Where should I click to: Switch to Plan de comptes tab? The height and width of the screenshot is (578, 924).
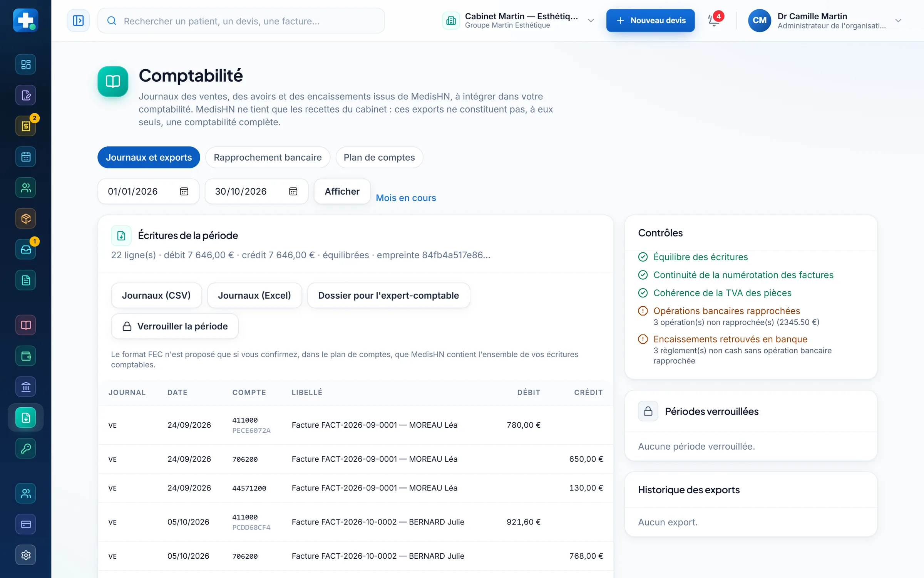(379, 157)
